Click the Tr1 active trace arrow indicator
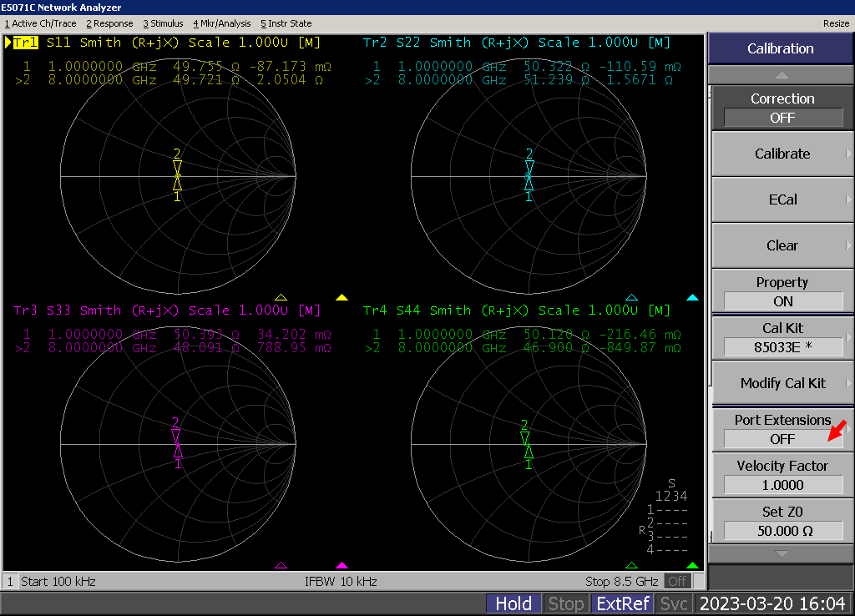Image resolution: width=855 pixels, height=616 pixels. (8, 43)
